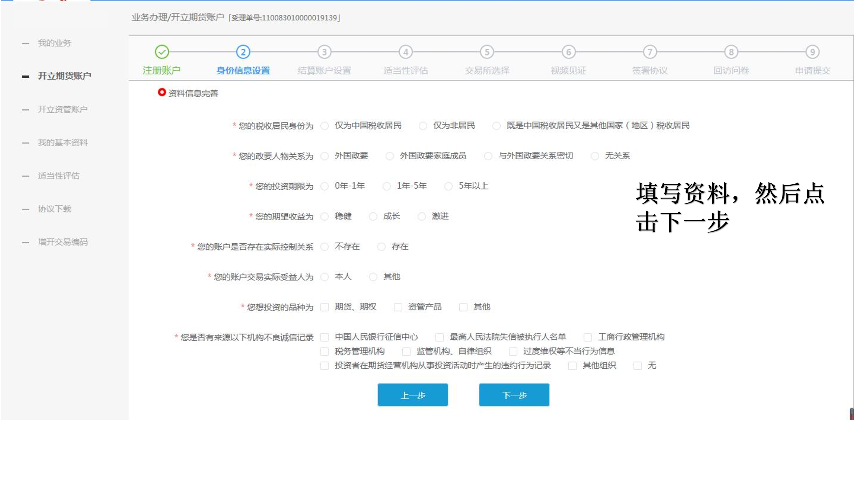Click the 适当性评估 step label in progress bar
This screenshot has width=854, height=504.
pos(406,71)
